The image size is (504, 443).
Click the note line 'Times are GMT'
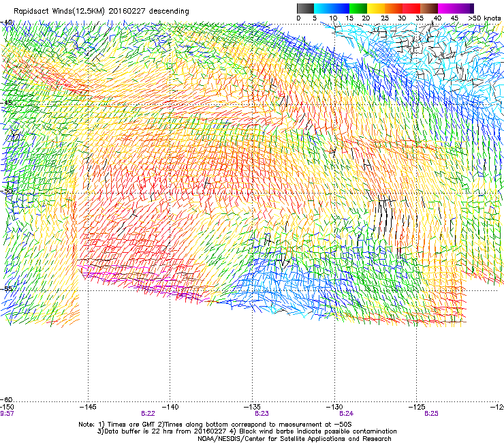[x=131, y=425]
